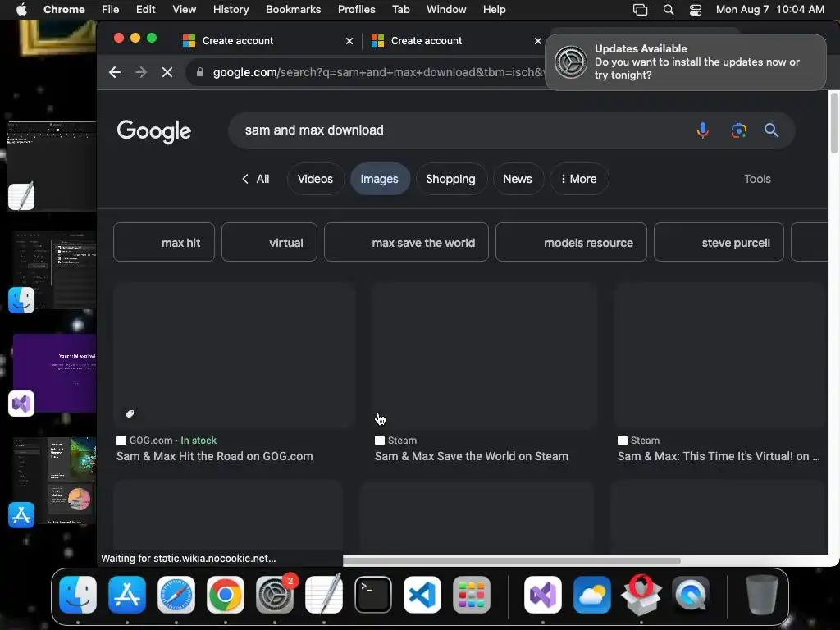
Task: Switch to the Videos search tab
Action: pyautogui.click(x=315, y=179)
